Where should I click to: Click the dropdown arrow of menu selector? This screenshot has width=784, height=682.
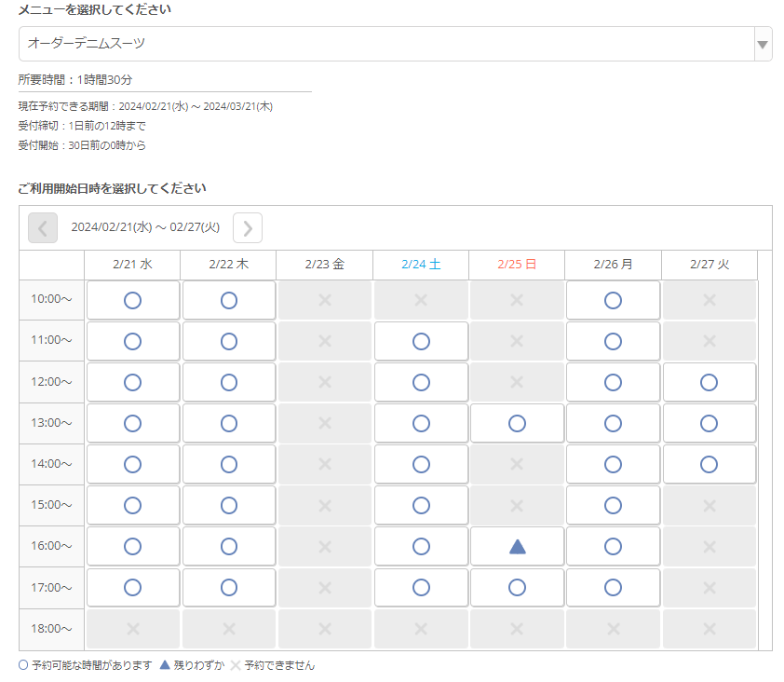tap(763, 44)
